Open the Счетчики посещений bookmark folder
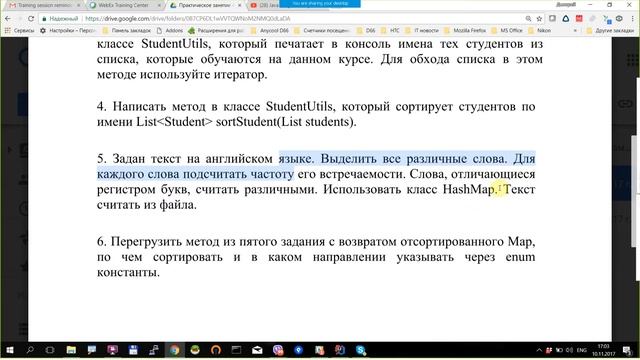 322,31
